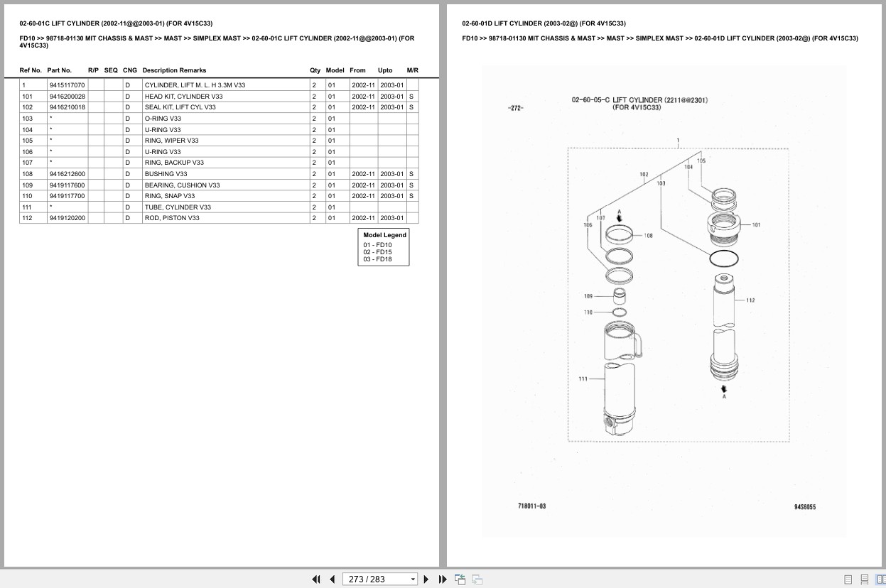Click the Qty column header
Viewport: 886px width, 588px height.
(x=315, y=70)
